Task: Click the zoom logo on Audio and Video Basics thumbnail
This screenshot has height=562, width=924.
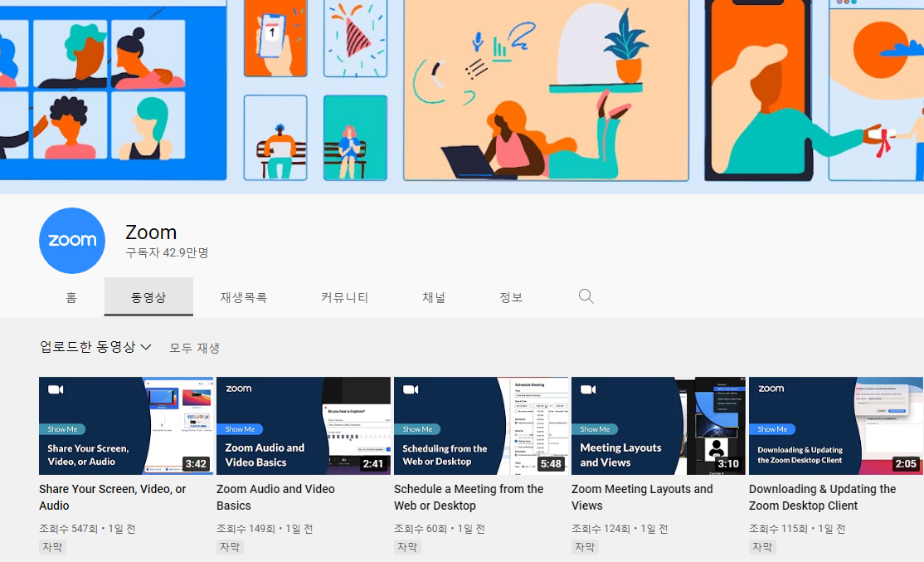Action: (x=239, y=389)
